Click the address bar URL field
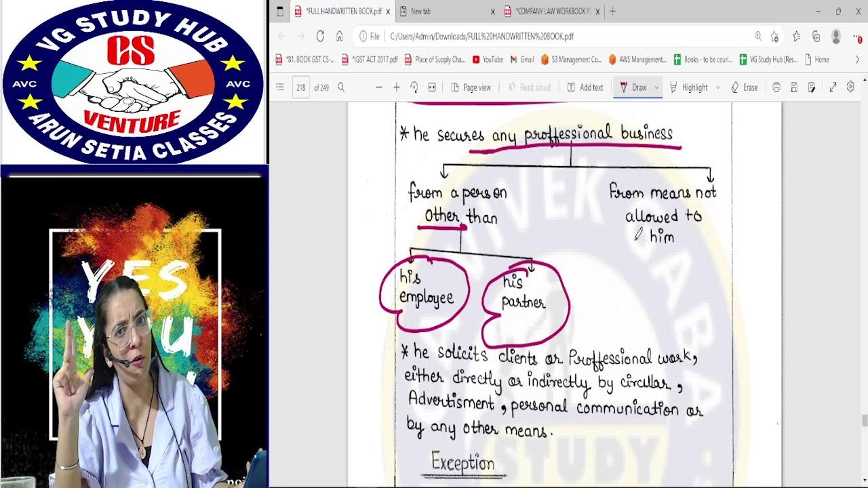Viewport: 868px width, 488px height. [x=570, y=37]
